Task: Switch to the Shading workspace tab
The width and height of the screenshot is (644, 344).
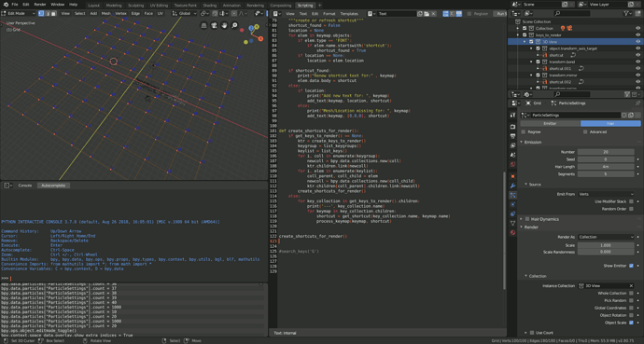Action: click(209, 6)
